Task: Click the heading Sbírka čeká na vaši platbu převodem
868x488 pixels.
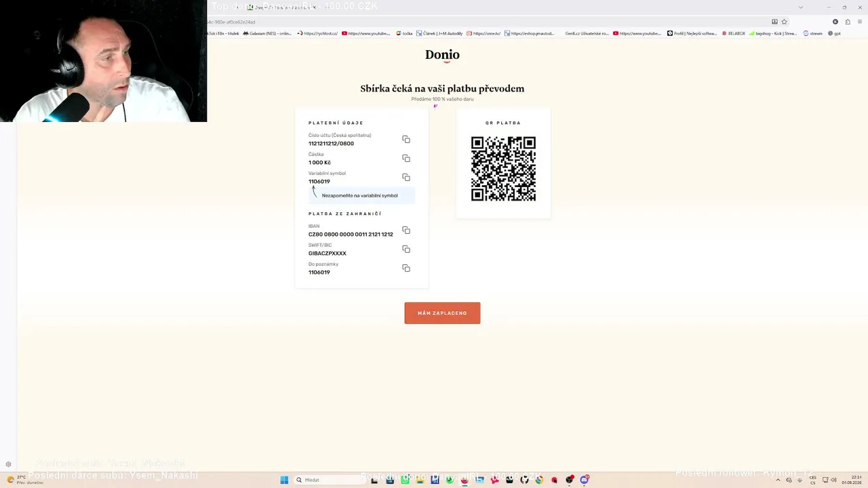Action: pyautogui.click(x=442, y=89)
